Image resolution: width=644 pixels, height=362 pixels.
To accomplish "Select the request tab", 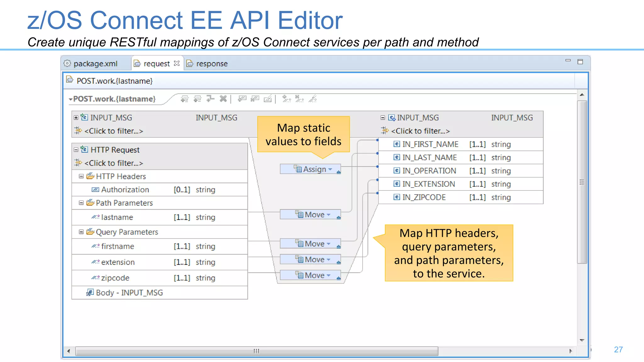I will click(157, 63).
